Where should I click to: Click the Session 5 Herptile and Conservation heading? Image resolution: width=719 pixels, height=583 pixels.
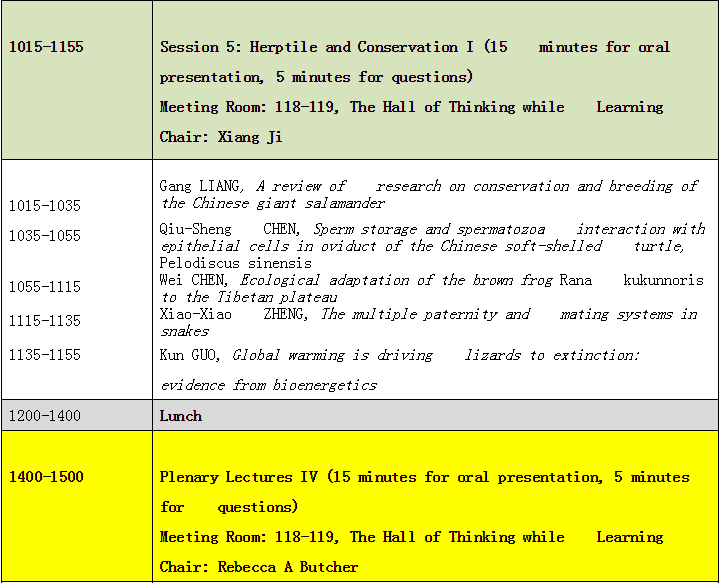point(414,47)
